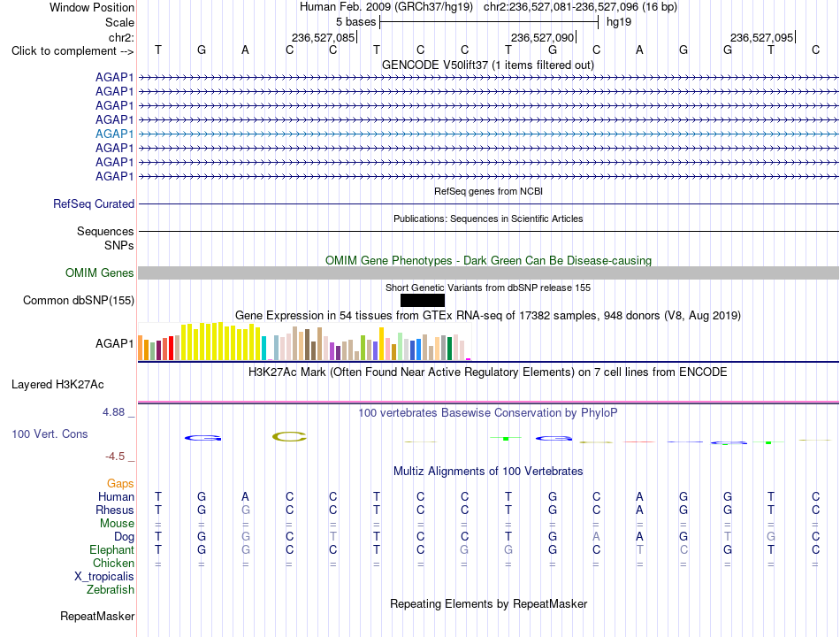840x637 pixels.
Task: Click the Elephant species alignment label
Action: click(111, 549)
